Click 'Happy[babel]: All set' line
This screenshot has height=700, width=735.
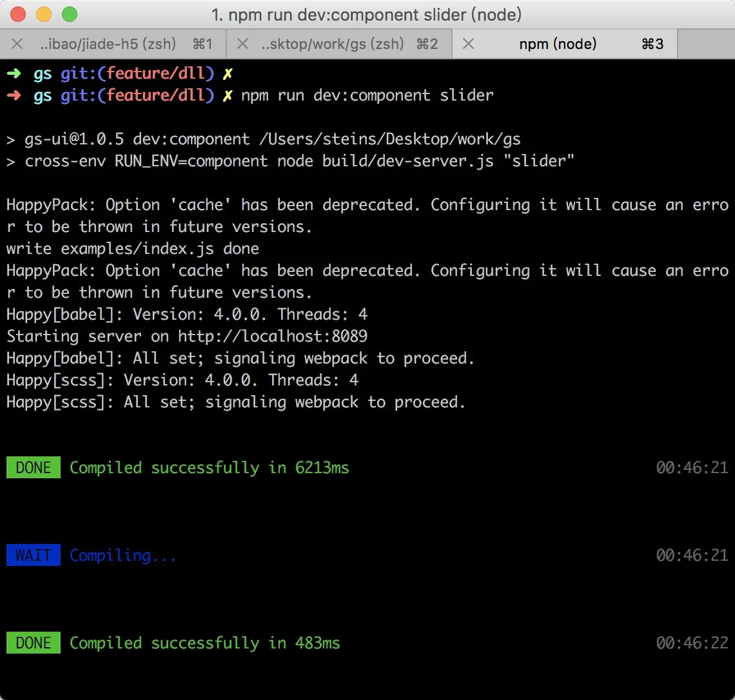(240, 358)
